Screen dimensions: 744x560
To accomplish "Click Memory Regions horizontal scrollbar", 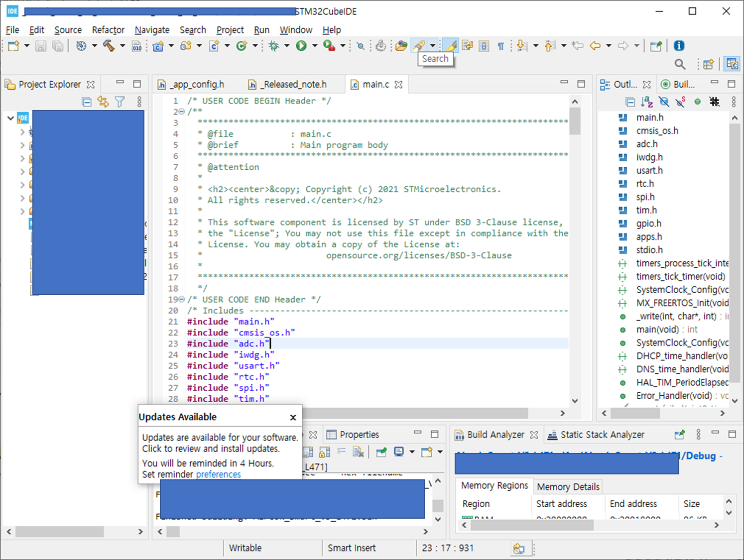I will click(532, 525).
